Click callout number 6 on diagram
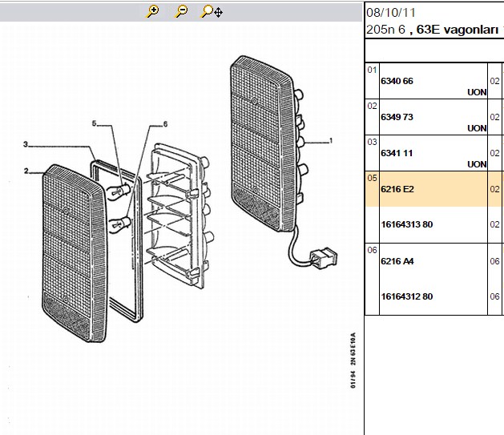The width and height of the screenshot is (504, 435). (x=165, y=124)
